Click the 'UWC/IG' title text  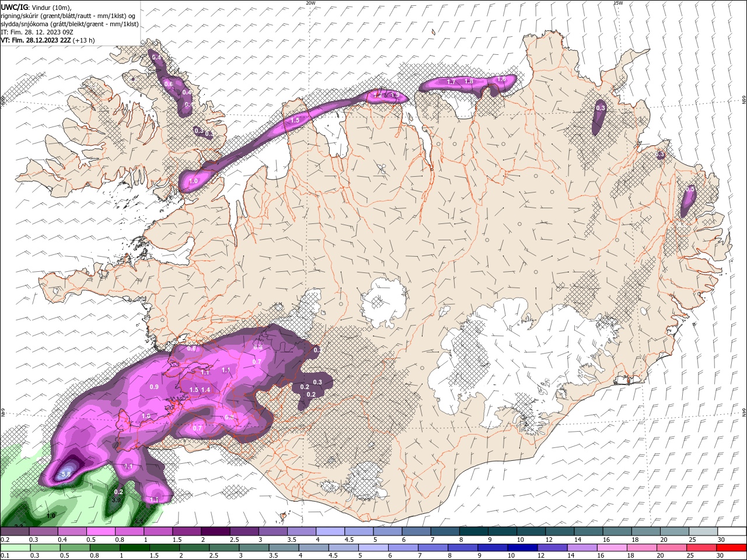click(x=14, y=7)
